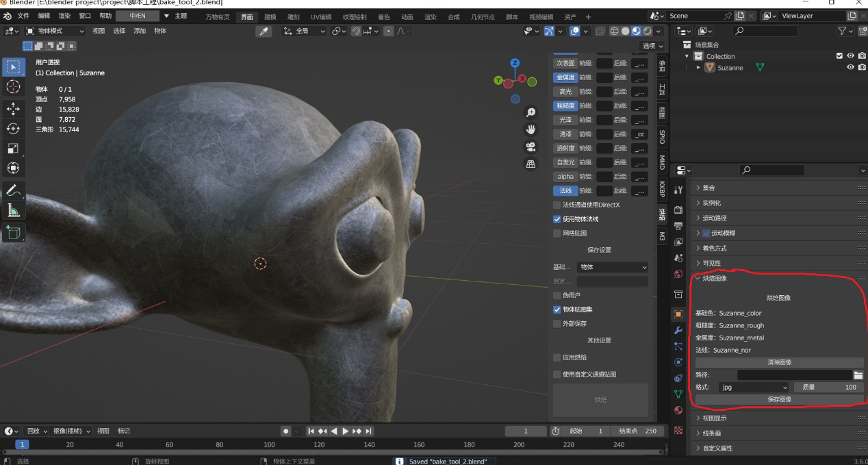868x465 pixels.
Task: Adjust the 质量 100 slider
Action: tap(828, 387)
